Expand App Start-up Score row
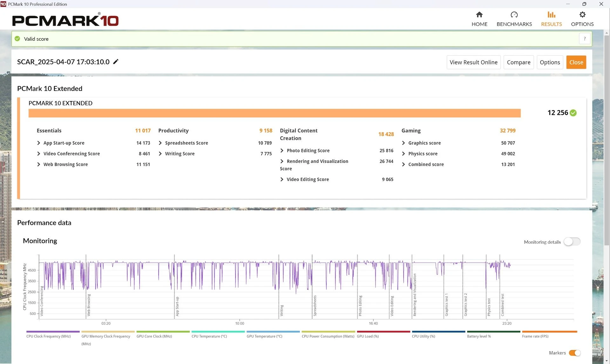This screenshot has height=364, width=610. (38, 143)
